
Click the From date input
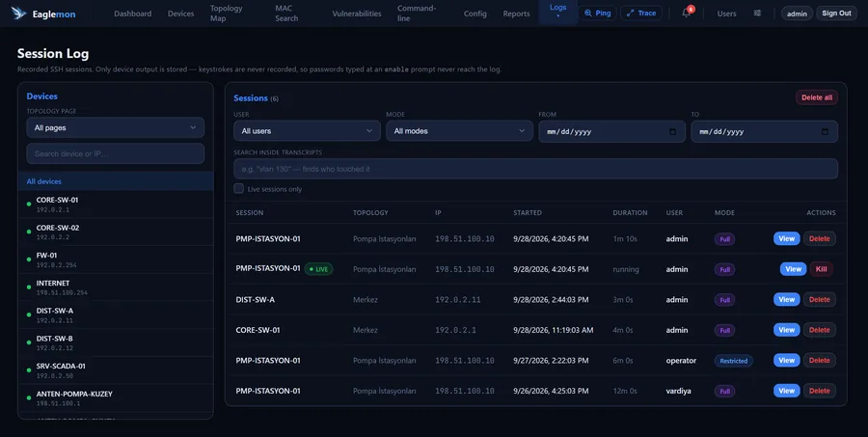(611, 131)
